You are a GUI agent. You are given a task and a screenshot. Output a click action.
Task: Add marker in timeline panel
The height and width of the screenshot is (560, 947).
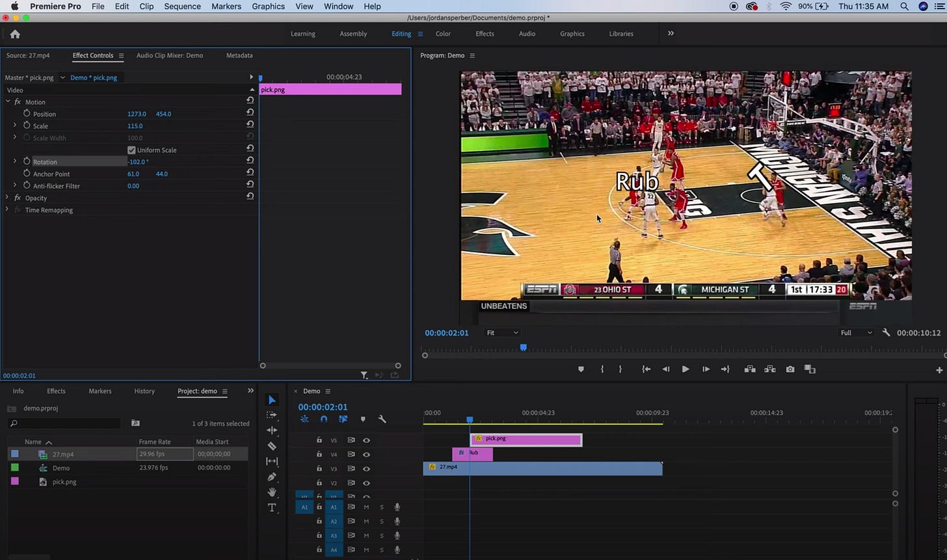(363, 419)
